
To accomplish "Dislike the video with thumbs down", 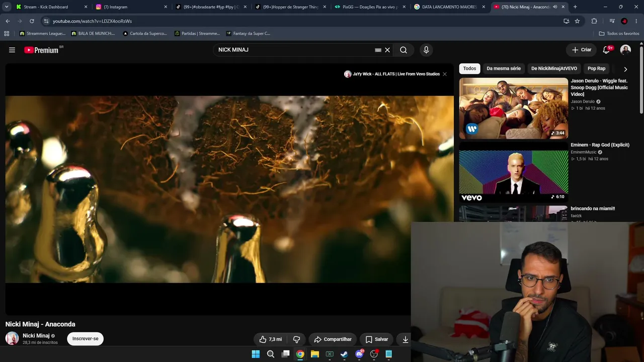I will (296, 339).
